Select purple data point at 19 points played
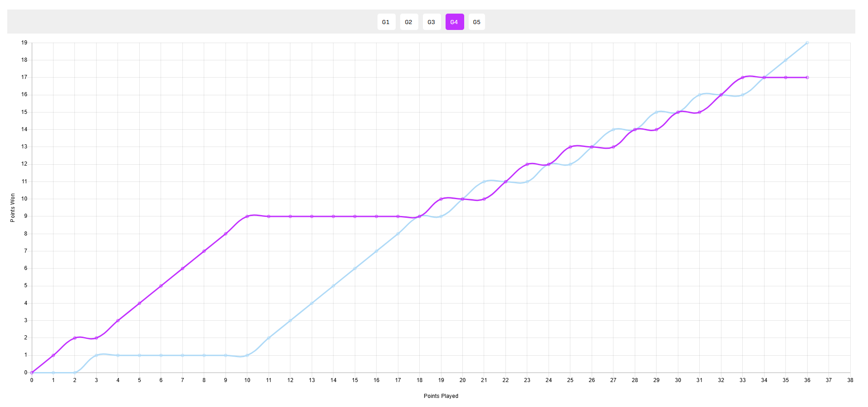This screenshot has height=407, width=868. (441, 199)
